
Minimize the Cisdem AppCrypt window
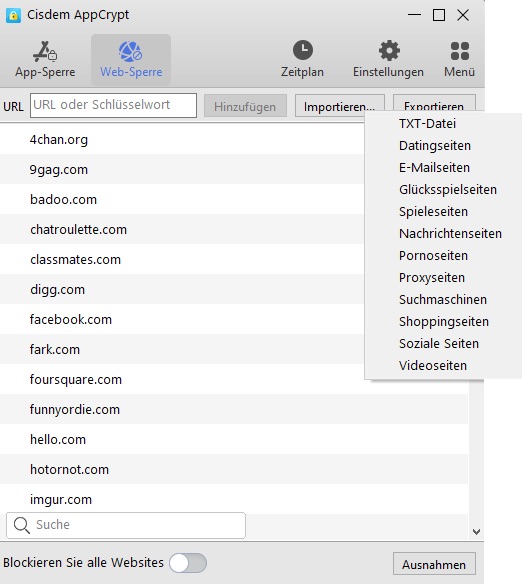[x=414, y=15]
